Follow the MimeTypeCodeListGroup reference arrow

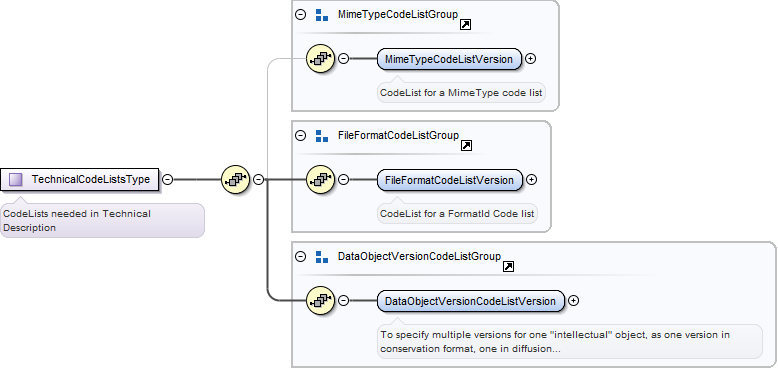click(x=465, y=25)
